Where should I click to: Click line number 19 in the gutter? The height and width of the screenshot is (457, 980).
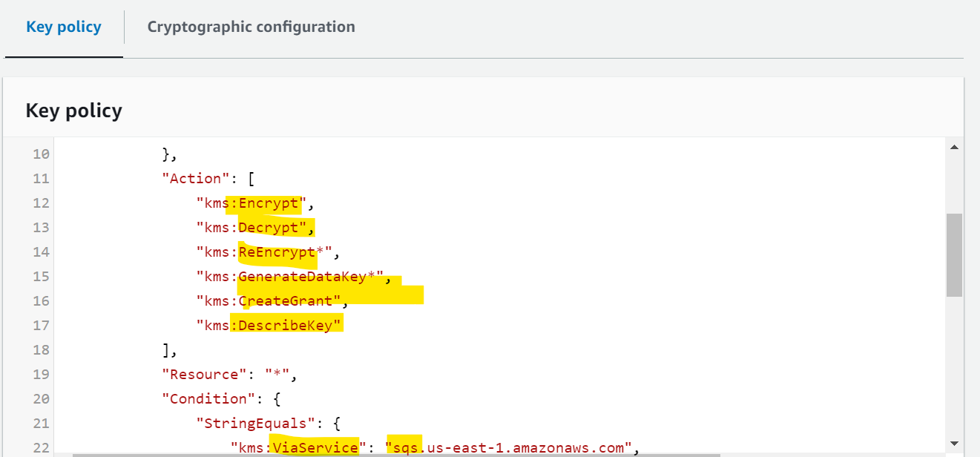(x=41, y=374)
